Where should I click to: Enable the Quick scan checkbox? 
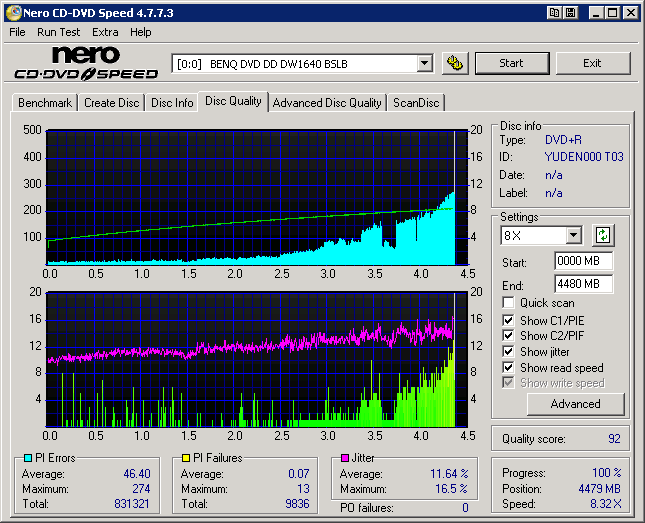(x=509, y=303)
